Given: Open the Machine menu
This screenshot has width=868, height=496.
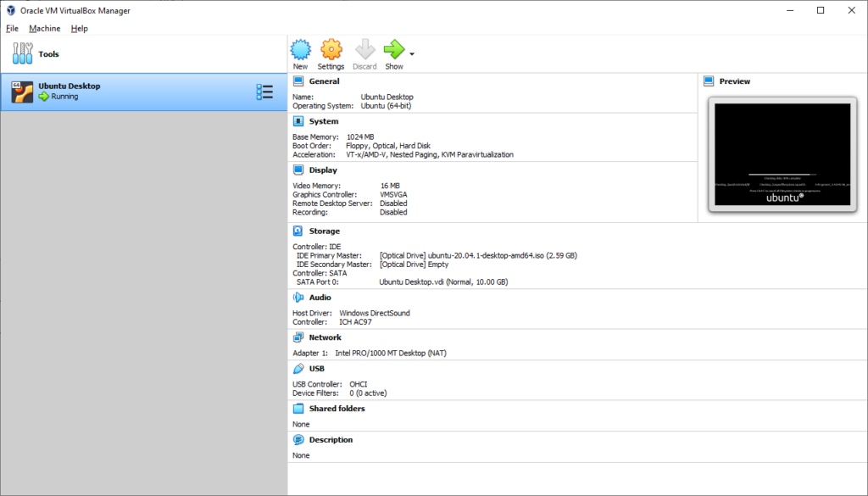Looking at the screenshot, I should [x=45, y=28].
